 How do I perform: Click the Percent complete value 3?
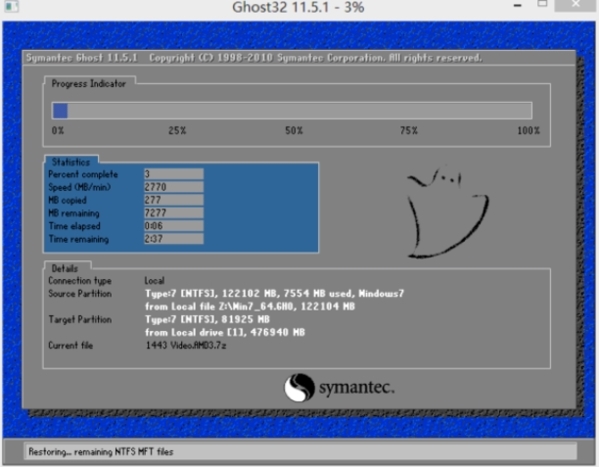pos(174,174)
